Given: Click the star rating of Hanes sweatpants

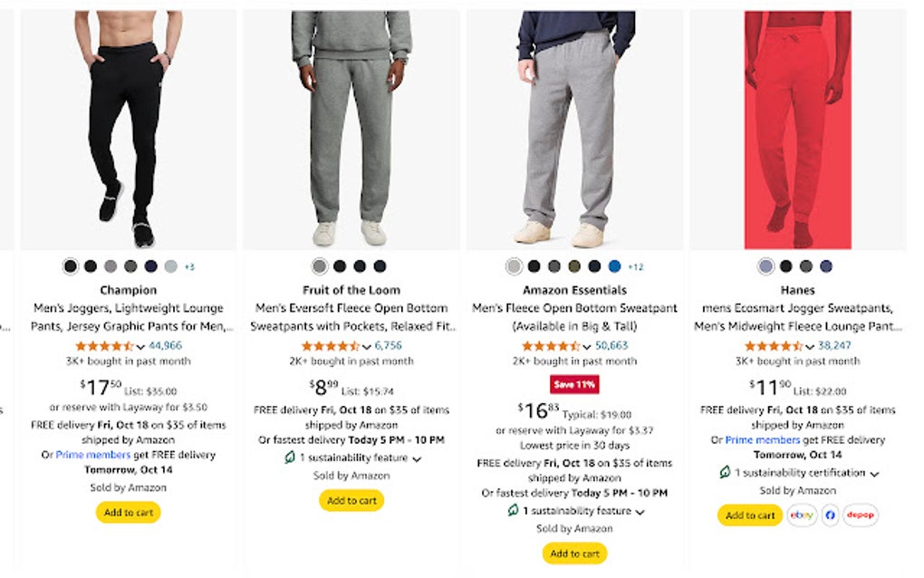Looking at the screenshot, I should 773,346.
